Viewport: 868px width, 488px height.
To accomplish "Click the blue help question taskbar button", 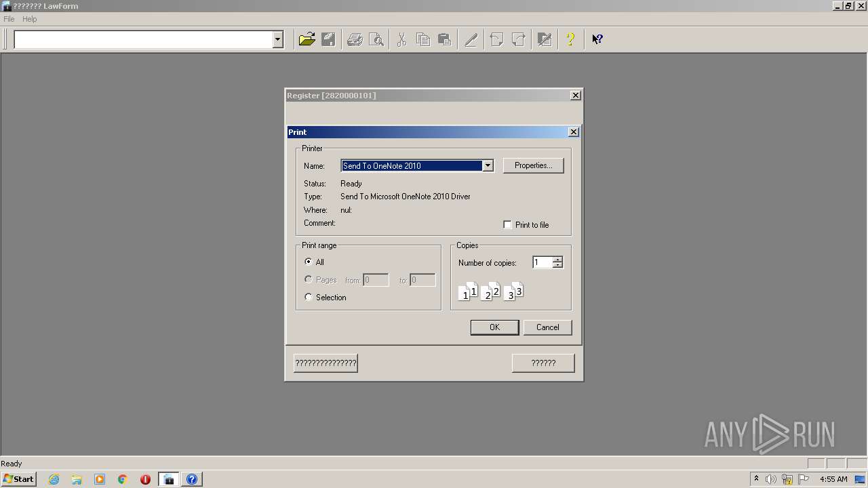I will tap(192, 479).
